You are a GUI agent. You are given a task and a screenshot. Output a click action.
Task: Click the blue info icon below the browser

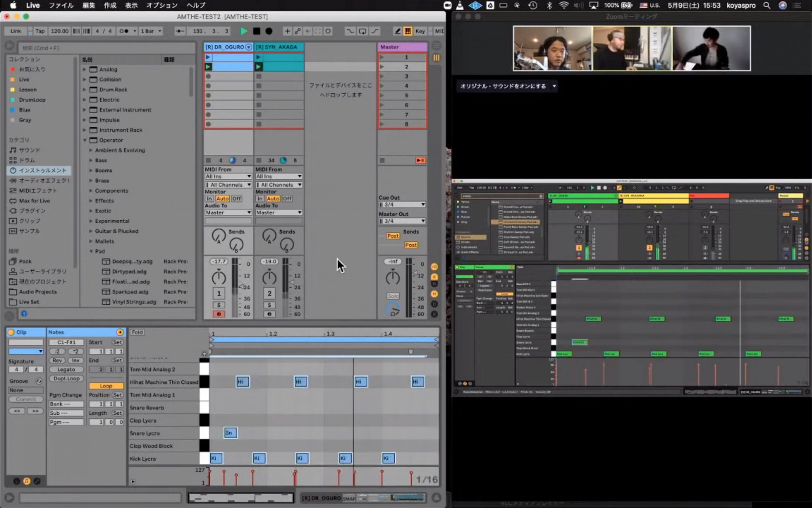pyautogui.click(x=24, y=313)
